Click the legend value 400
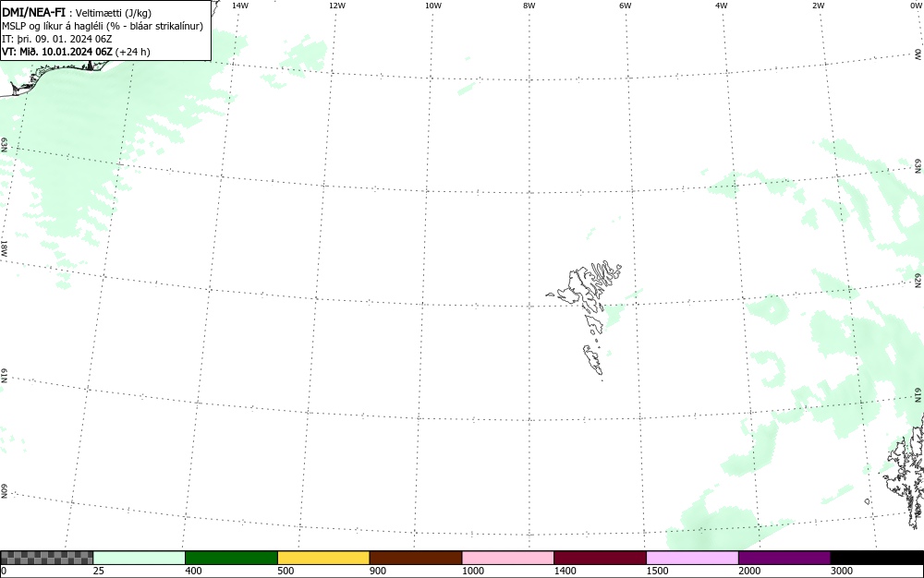Screen dimensions: 924x578 (193, 571)
